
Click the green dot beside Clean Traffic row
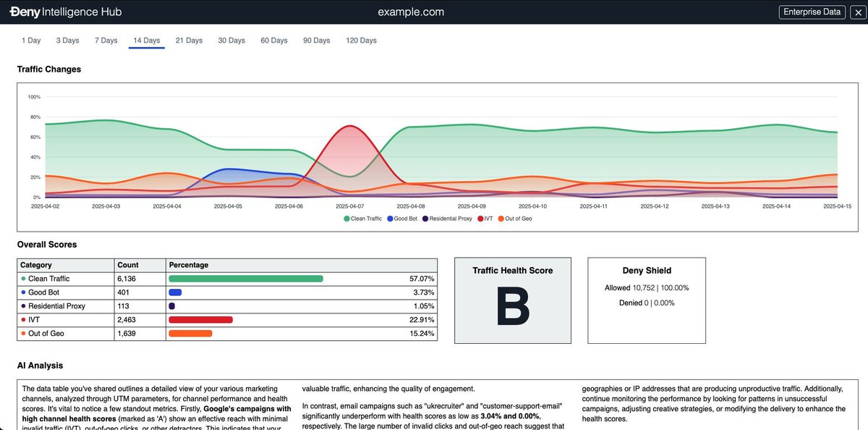click(x=23, y=279)
